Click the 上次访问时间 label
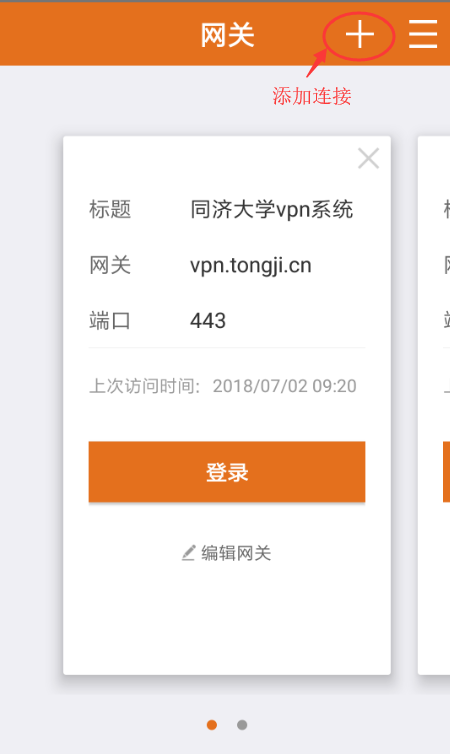 coord(144,386)
